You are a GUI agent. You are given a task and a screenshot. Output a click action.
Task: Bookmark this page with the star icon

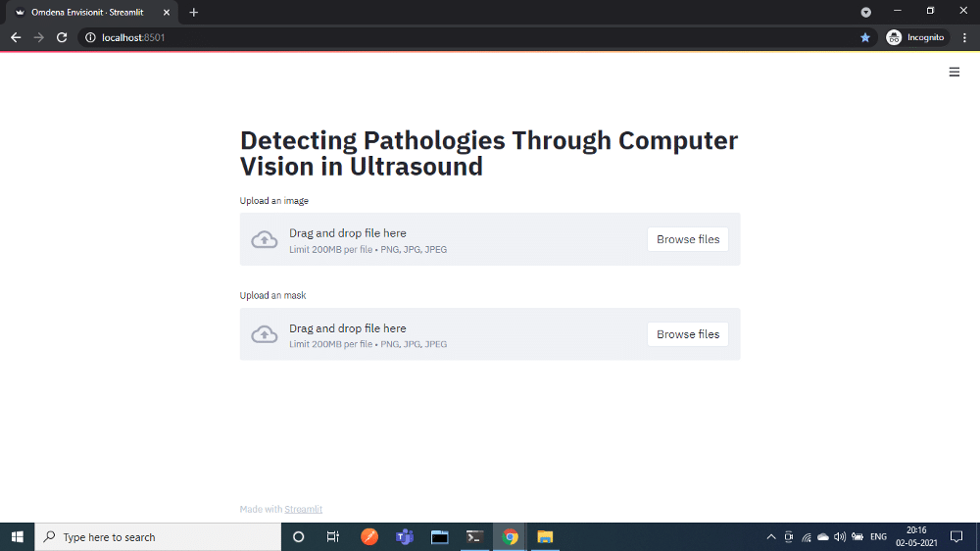pos(865,37)
